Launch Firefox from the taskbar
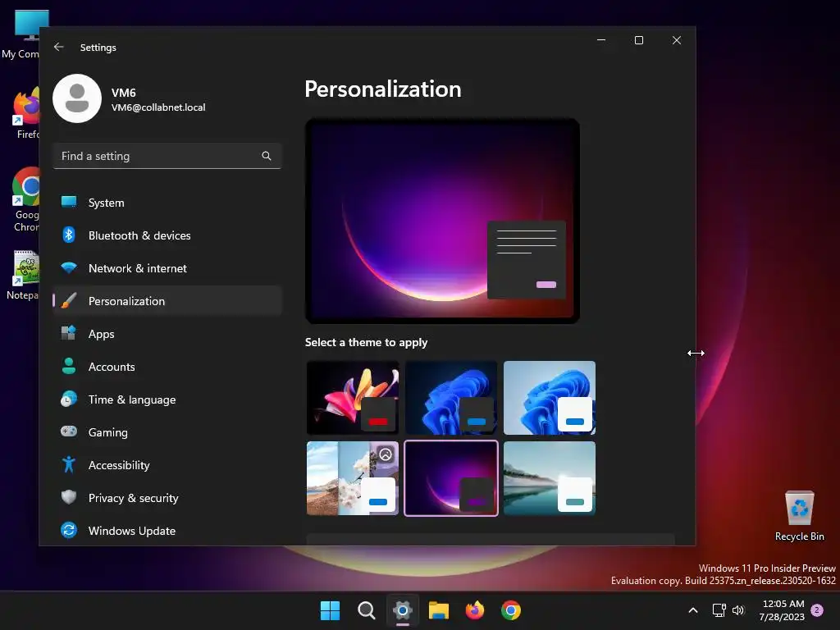 [475, 610]
